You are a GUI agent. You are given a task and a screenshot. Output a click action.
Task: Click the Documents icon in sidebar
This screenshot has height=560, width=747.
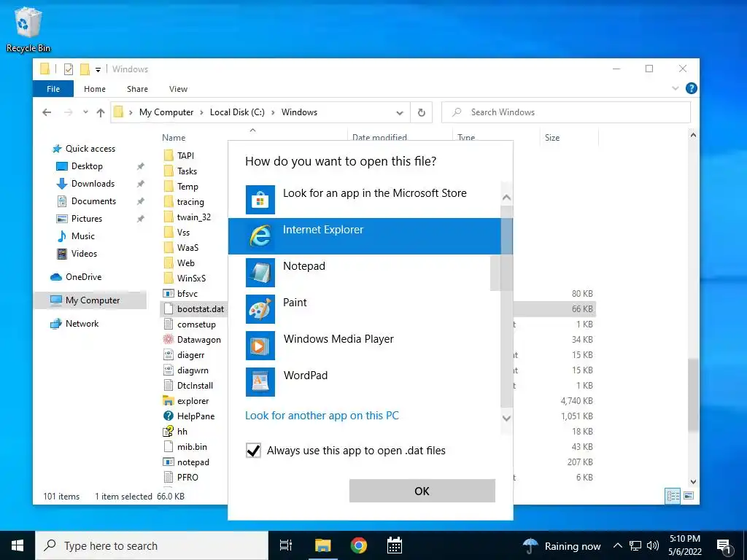coord(62,201)
